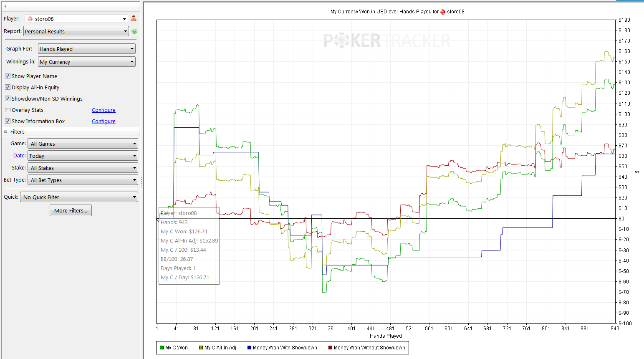Click the red Money Won Without Showdown swatch
Image resolution: width=644 pixels, height=359 pixels.
pos(330,348)
